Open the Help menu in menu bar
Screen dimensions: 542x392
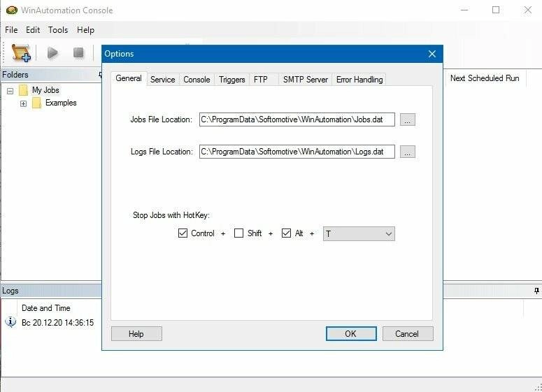click(85, 30)
